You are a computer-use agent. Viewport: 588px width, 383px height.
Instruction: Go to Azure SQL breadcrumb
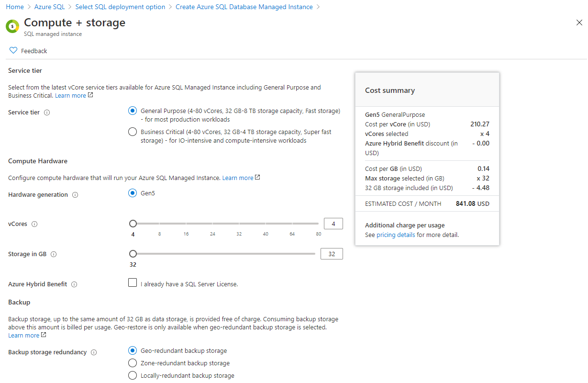tap(50, 7)
